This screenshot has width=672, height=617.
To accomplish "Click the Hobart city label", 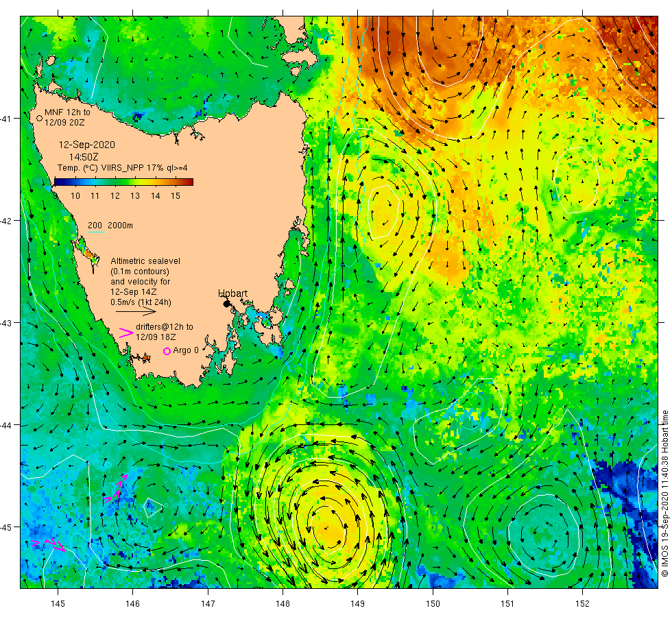I will [232, 293].
